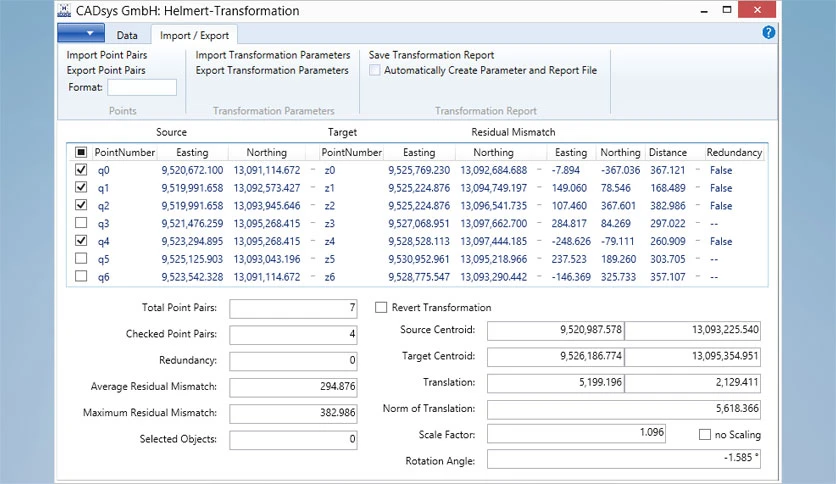Click Export Point Pairs

pos(106,70)
